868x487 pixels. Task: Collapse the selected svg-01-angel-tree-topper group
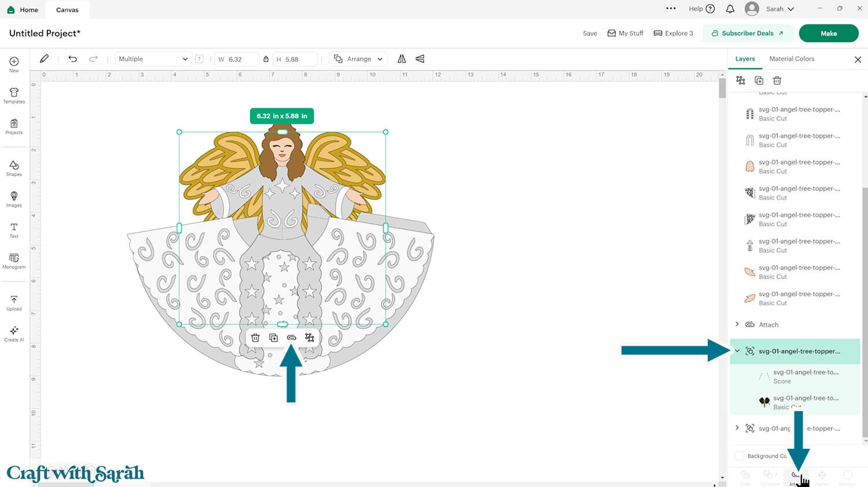tap(737, 351)
